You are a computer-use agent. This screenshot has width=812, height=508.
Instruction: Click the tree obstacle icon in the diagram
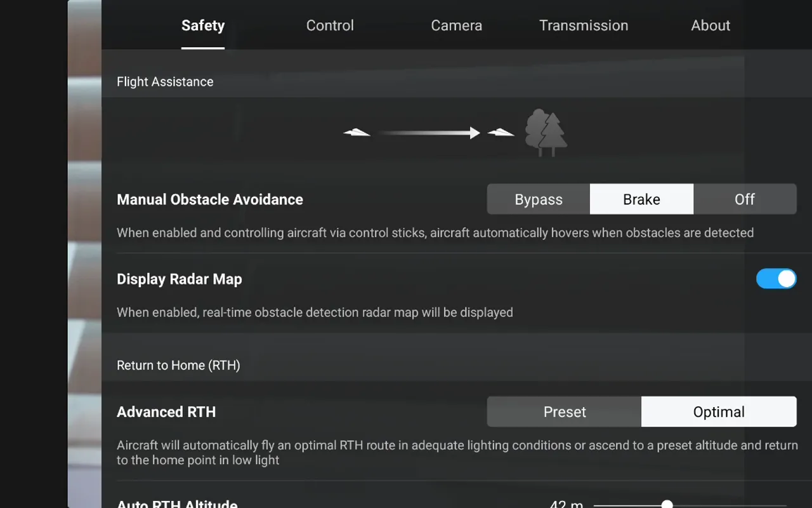547,131
